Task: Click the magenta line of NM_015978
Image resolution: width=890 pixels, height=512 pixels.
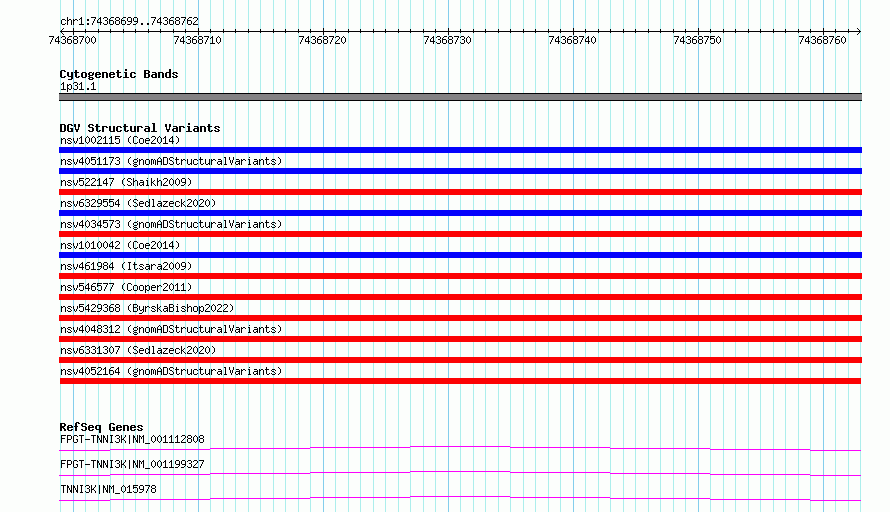Action: click(x=460, y=498)
